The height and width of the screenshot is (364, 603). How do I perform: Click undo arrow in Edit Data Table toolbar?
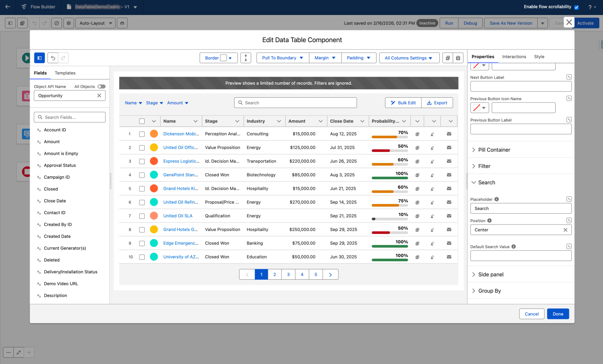pyautogui.click(x=53, y=58)
